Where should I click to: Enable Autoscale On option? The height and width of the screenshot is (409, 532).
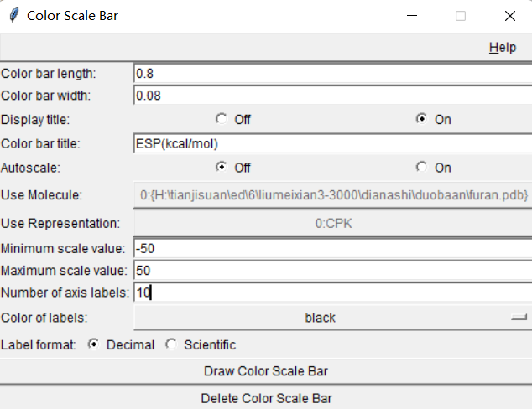coord(422,167)
